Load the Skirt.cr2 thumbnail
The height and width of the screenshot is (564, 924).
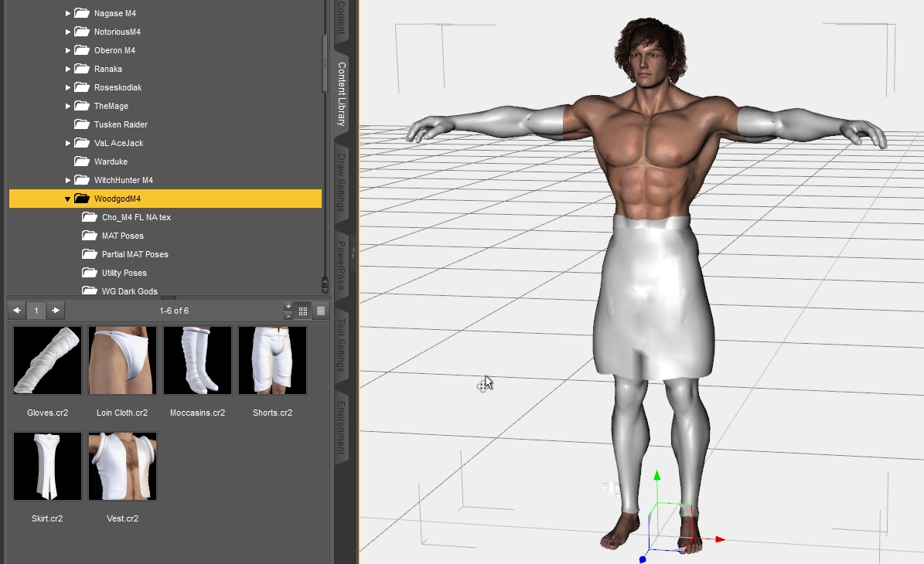click(47, 467)
